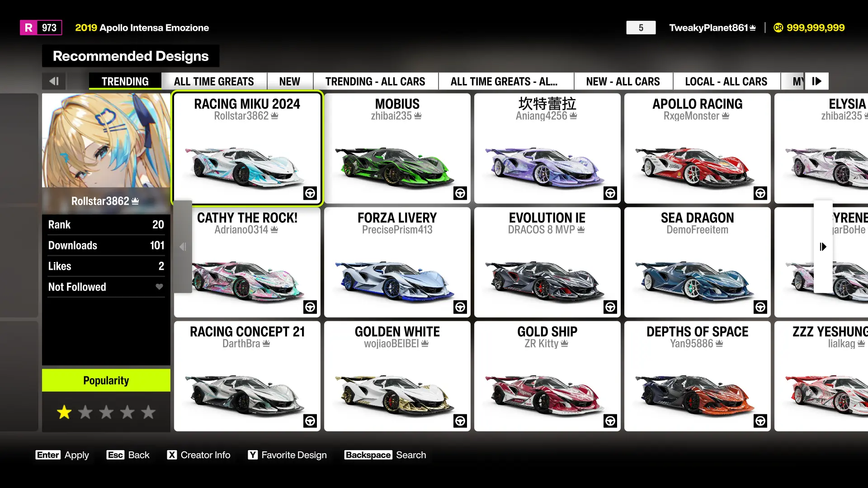Open Creator Info with X prompt
Image resolution: width=868 pixels, height=488 pixels.
198,455
